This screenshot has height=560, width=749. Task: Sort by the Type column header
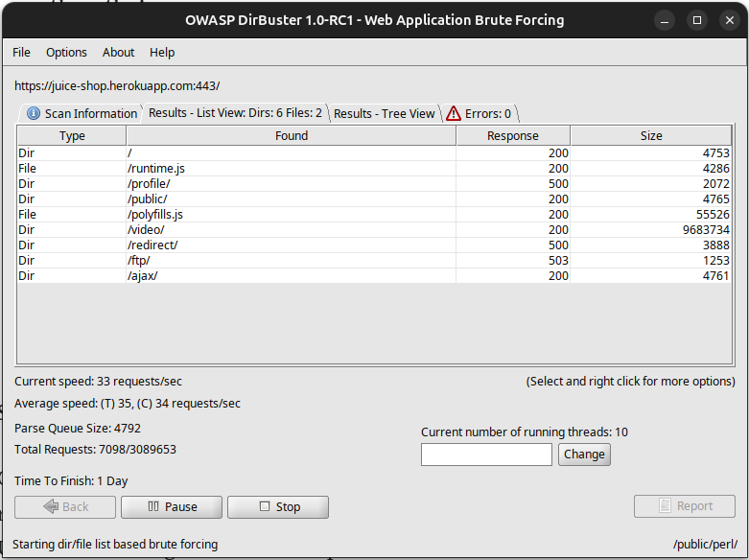click(72, 136)
